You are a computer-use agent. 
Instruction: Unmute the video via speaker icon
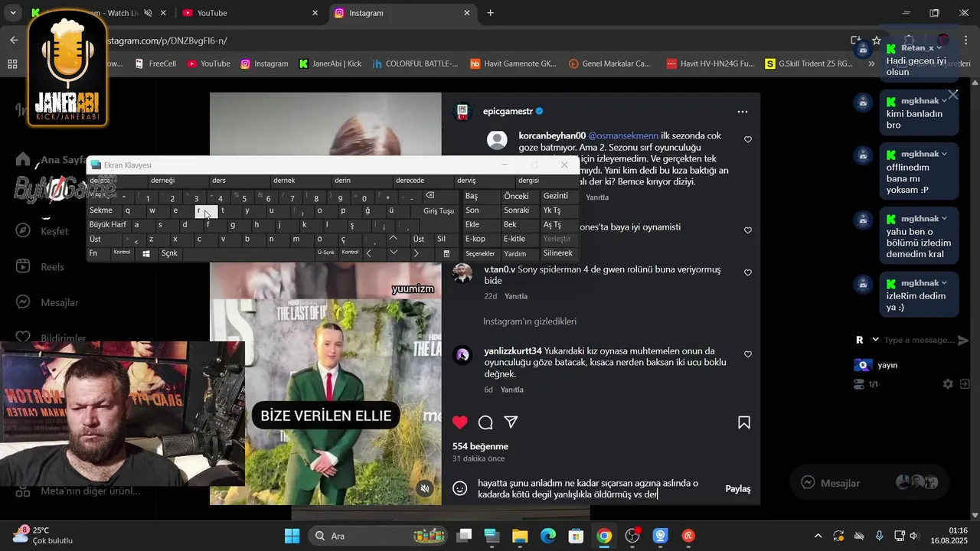point(425,487)
